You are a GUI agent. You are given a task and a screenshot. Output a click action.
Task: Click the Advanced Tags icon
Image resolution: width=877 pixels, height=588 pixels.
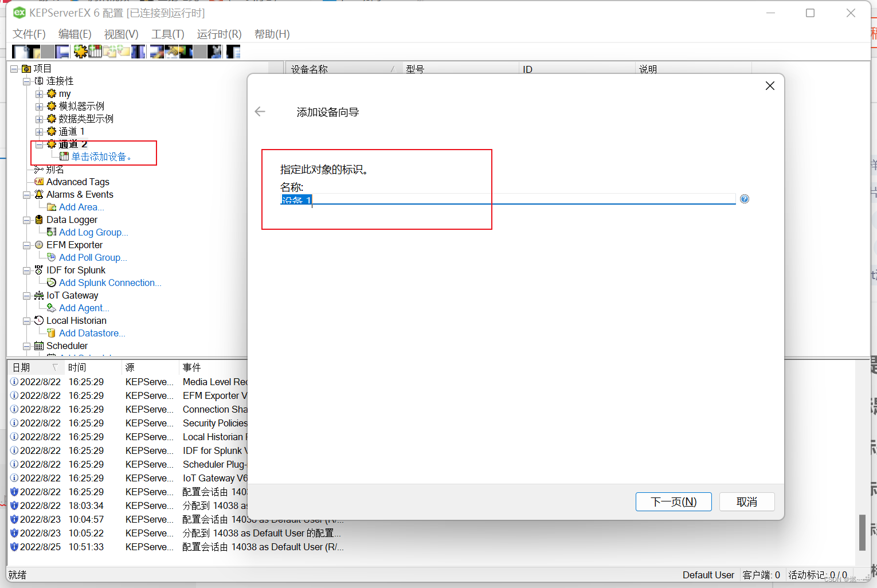tap(39, 182)
